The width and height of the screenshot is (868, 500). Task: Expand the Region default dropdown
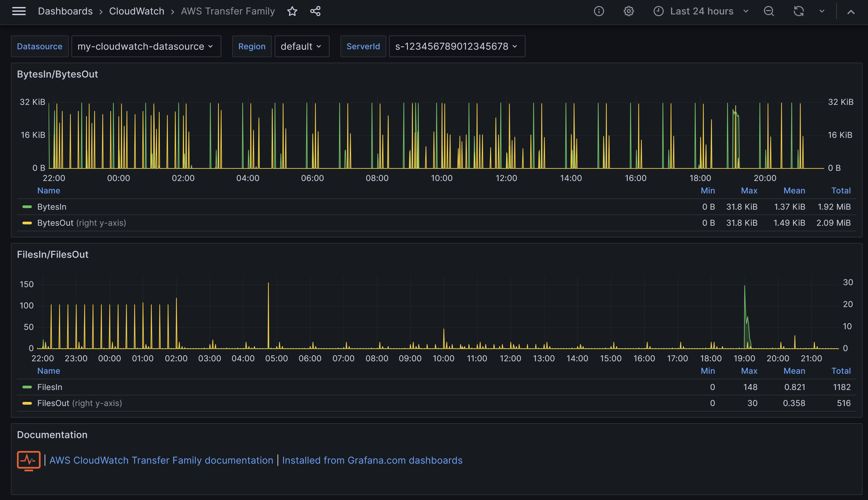(301, 46)
